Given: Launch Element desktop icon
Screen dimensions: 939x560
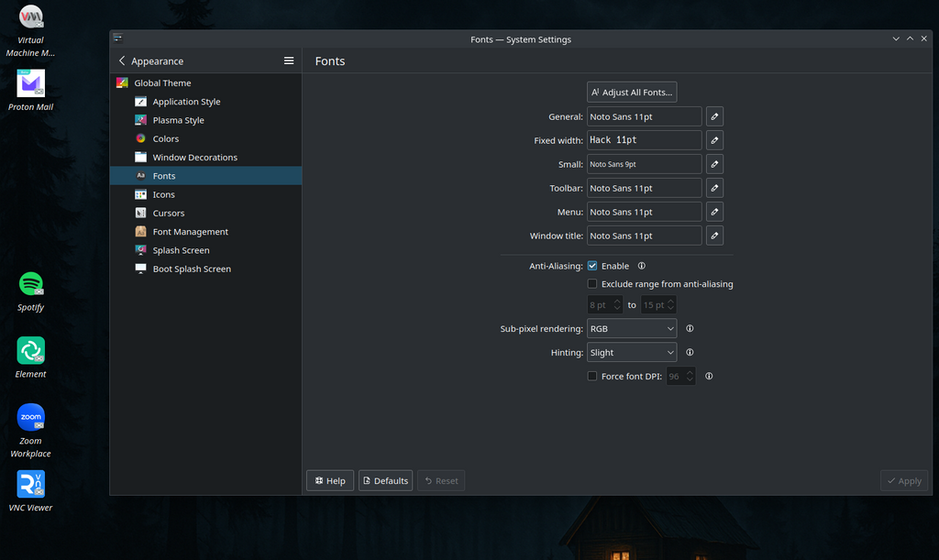Looking at the screenshot, I should point(30,351).
